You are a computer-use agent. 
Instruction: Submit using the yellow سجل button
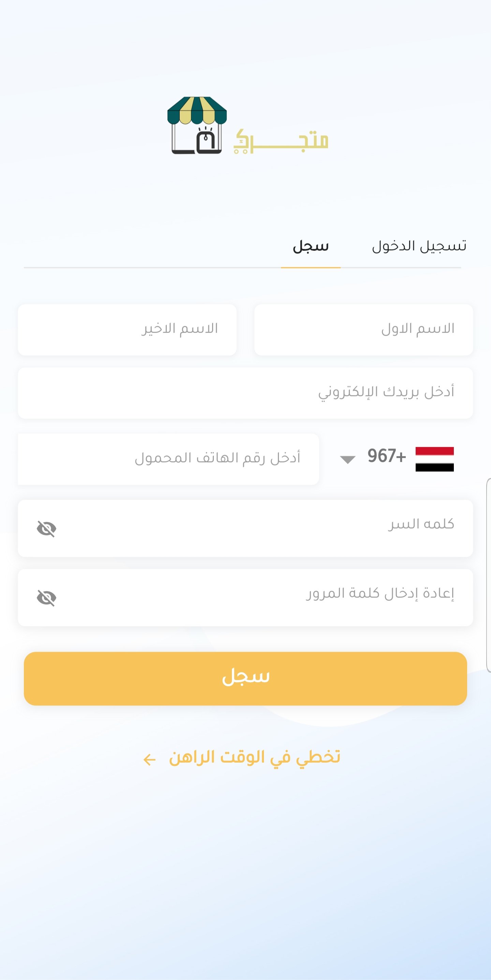tap(245, 679)
